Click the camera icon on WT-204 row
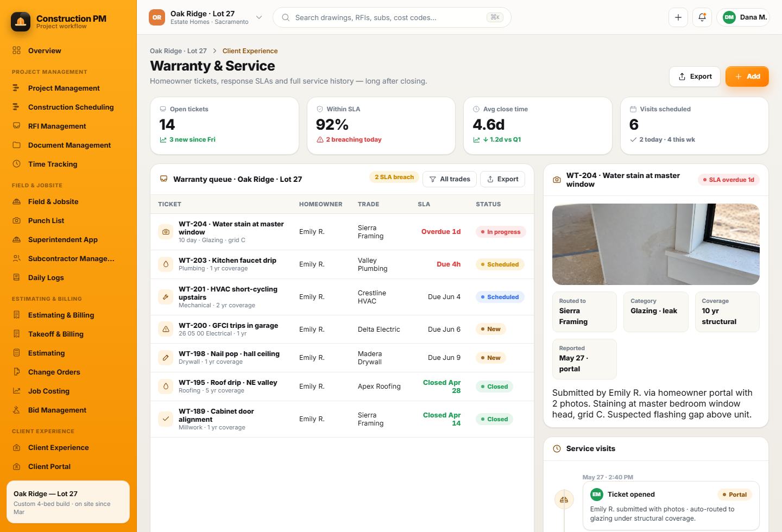The height and width of the screenshot is (532, 782). click(x=166, y=232)
